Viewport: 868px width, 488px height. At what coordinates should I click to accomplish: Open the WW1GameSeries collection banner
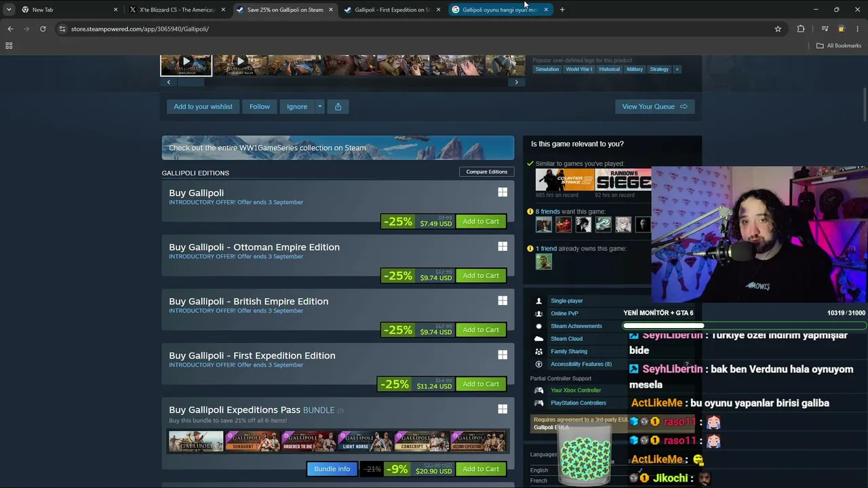click(x=338, y=148)
